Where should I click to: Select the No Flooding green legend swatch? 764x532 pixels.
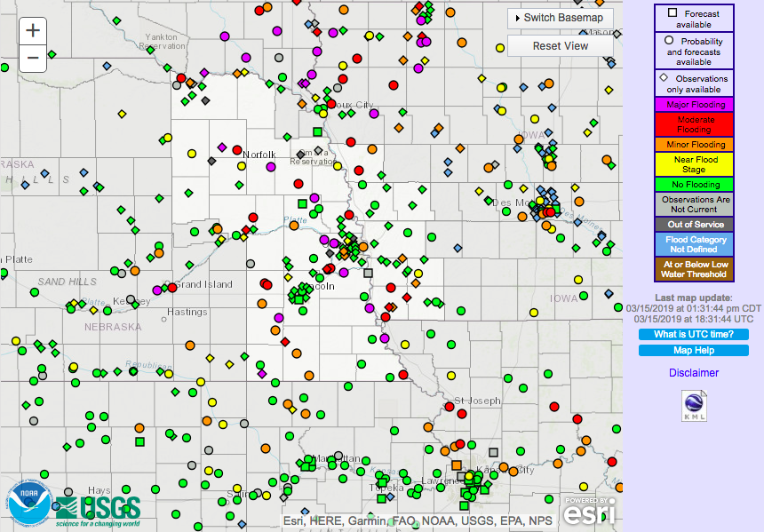(696, 185)
